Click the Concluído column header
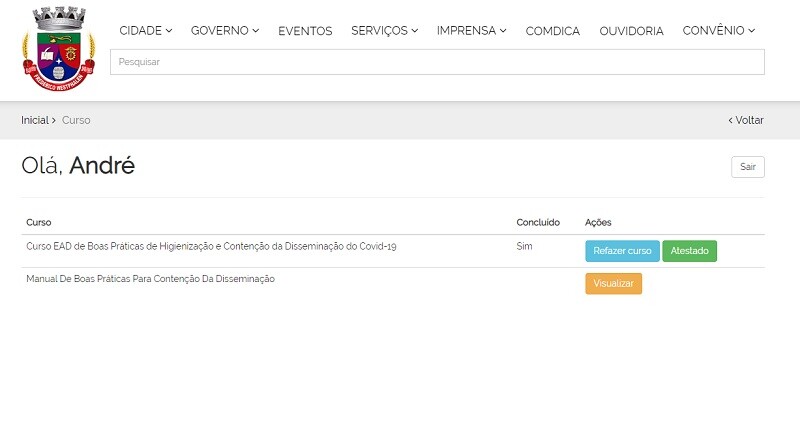This screenshot has height=428, width=800. (x=538, y=222)
